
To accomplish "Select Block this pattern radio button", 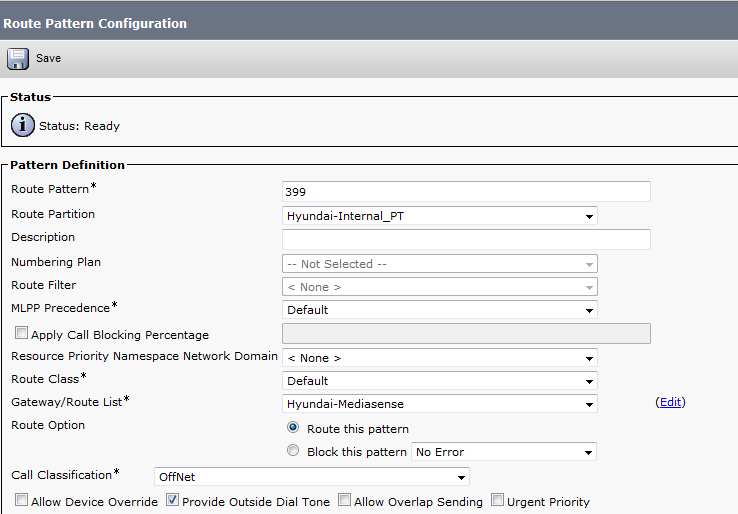I will 293,451.
